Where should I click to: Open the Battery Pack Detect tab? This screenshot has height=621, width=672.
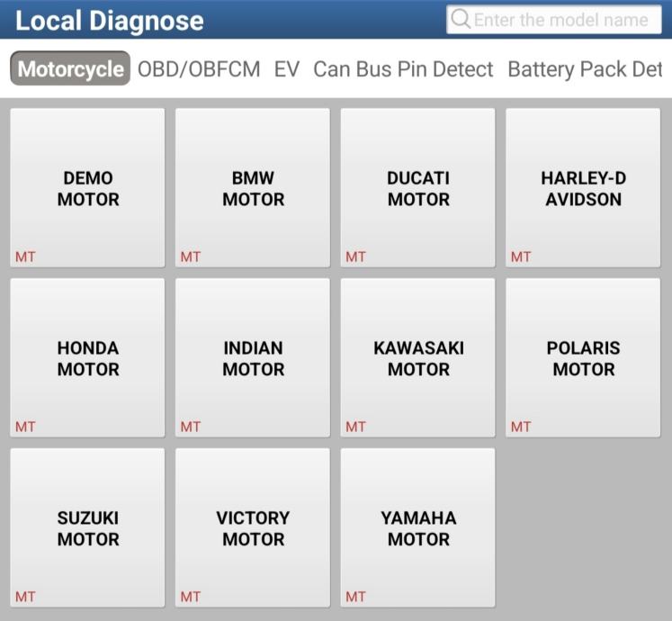[586, 68]
